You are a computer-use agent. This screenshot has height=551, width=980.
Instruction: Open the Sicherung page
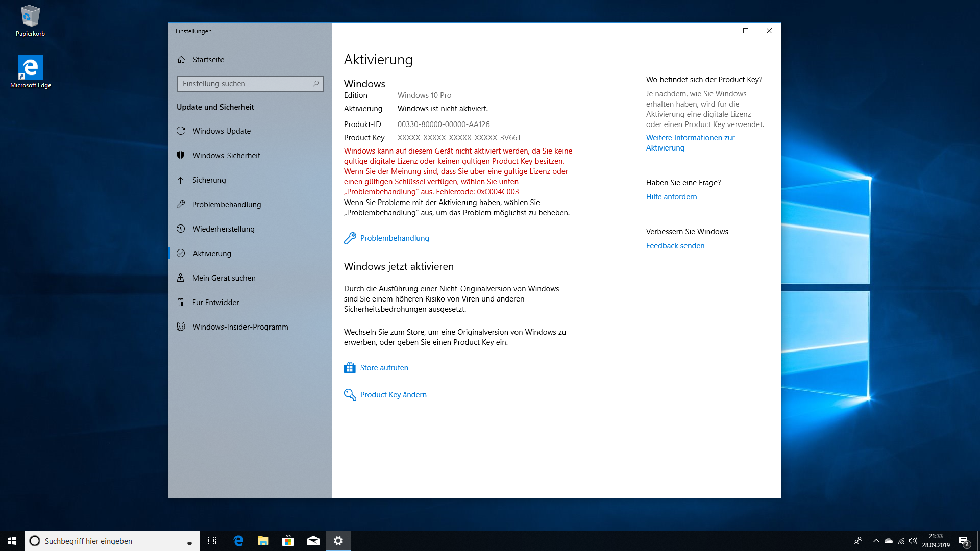pyautogui.click(x=250, y=180)
